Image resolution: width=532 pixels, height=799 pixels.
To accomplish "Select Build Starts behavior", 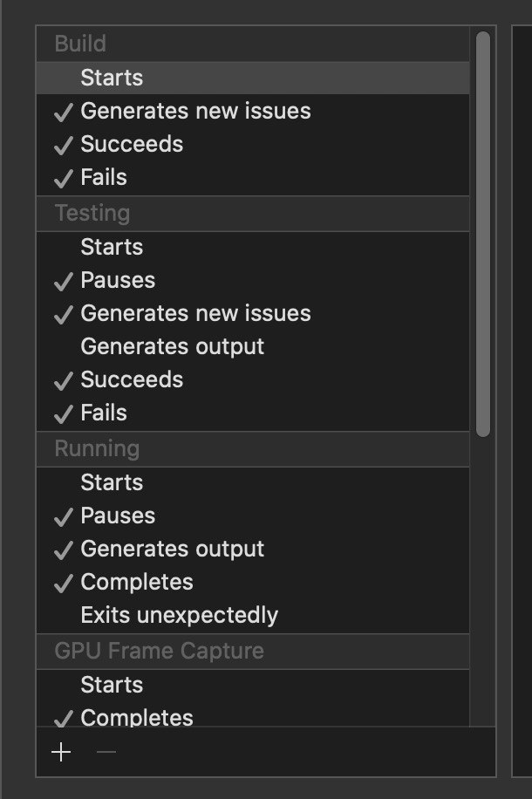I will (112, 78).
